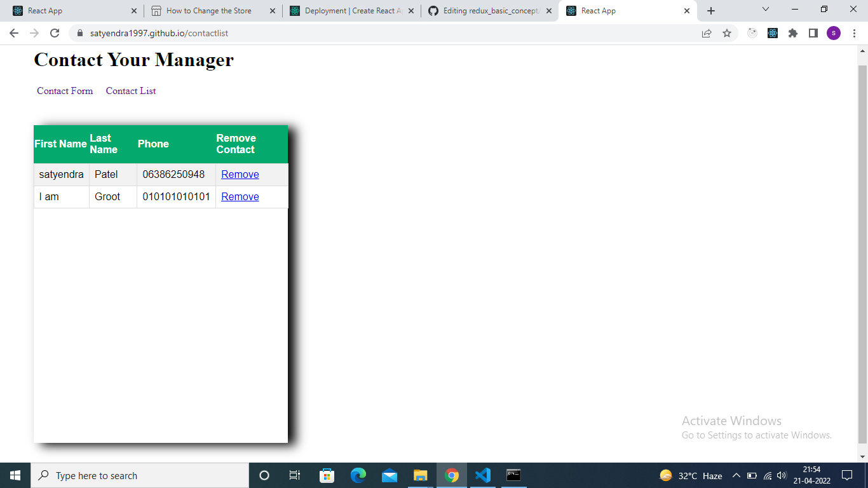Click the hidden icons chevron in system tray
This screenshot has height=488, width=868.
(736, 475)
